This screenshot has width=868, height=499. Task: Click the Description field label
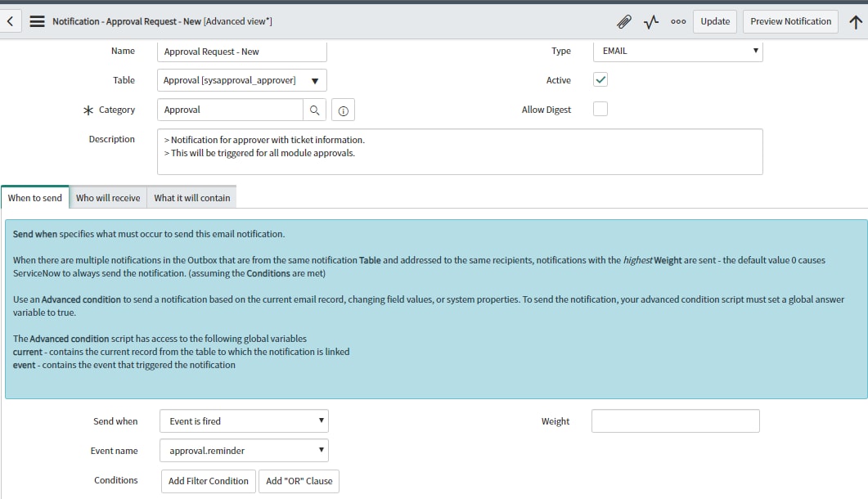(x=112, y=139)
